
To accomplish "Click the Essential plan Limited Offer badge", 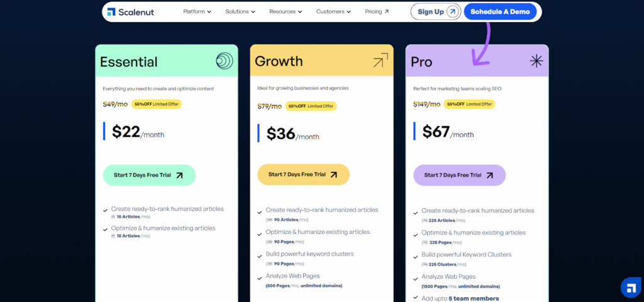I will pyautogui.click(x=157, y=104).
